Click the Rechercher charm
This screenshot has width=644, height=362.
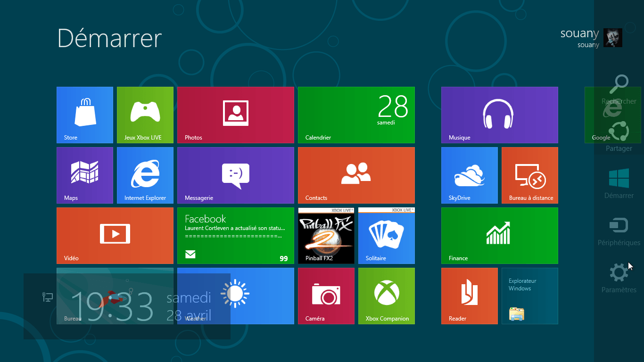[x=619, y=90]
